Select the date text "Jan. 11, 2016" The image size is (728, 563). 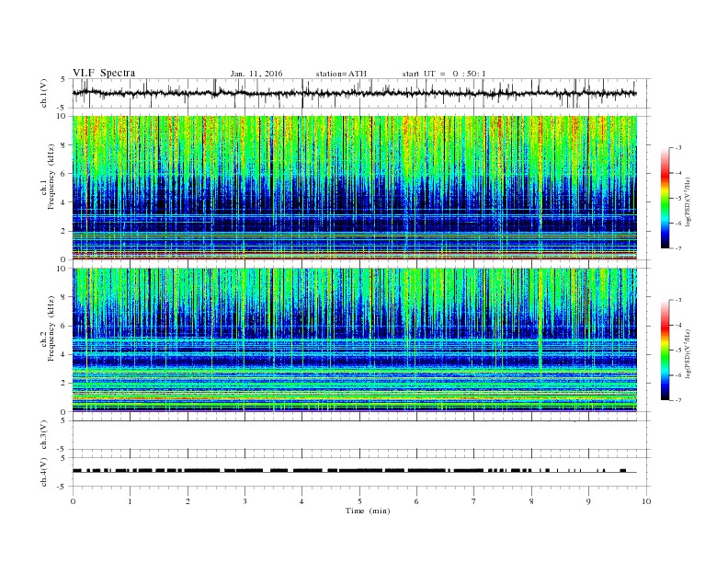pyautogui.click(x=256, y=74)
